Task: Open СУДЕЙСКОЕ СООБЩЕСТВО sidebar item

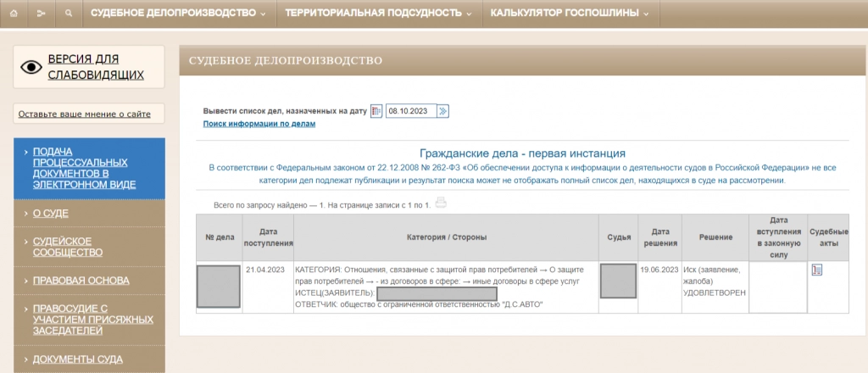Action: (88, 247)
